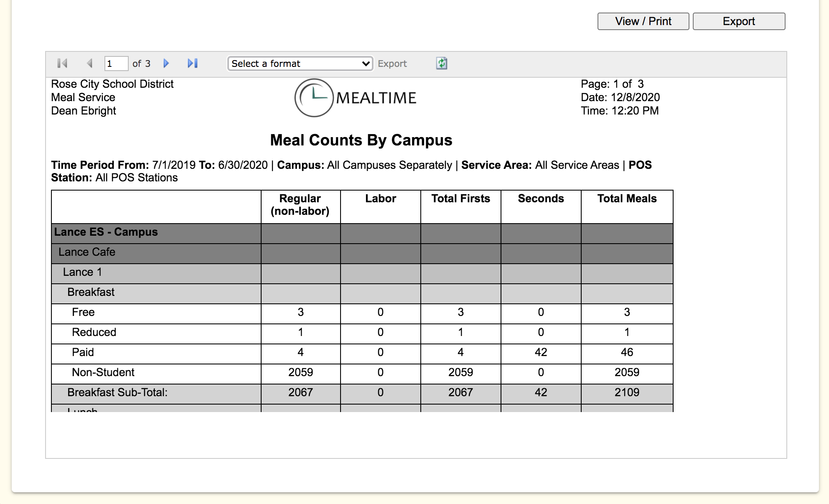Click previous page arrow icon

[89, 64]
